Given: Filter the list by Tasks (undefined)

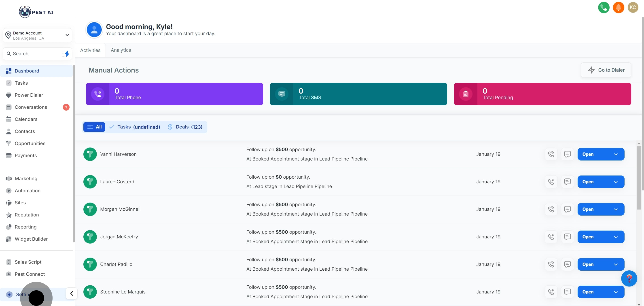Looking at the screenshot, I should point(135,127).
